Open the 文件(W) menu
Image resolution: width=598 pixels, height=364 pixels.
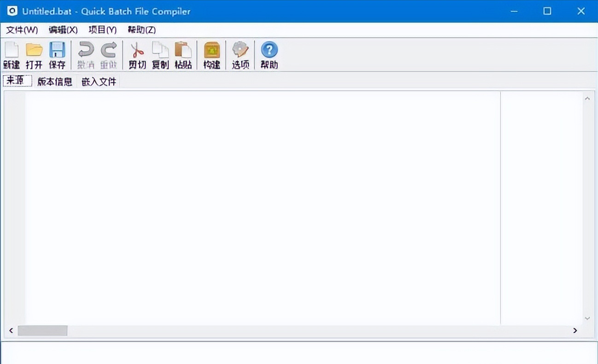click(20, 29)
